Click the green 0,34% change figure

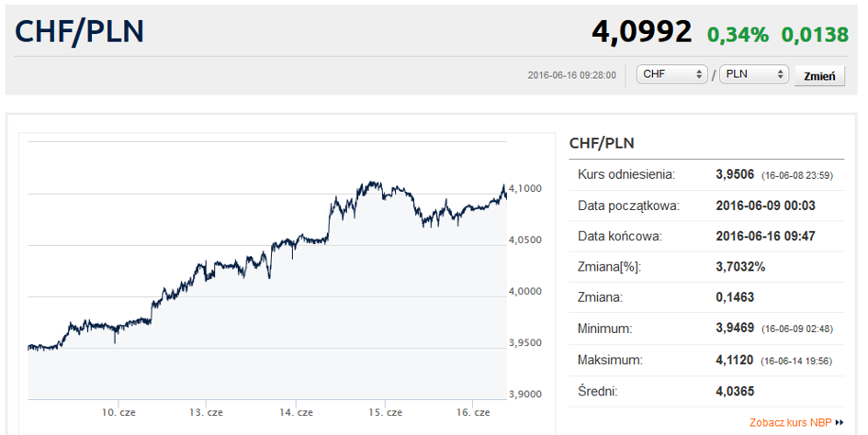tap(738, 35)
